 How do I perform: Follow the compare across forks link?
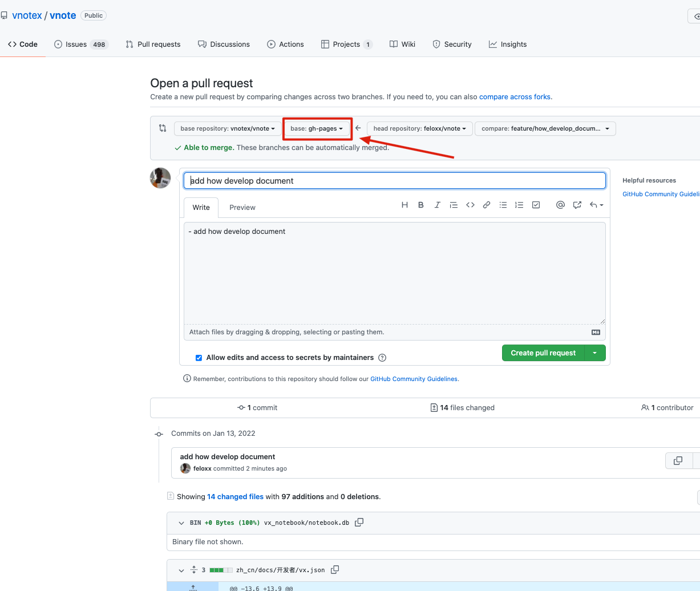click(515, 97)
